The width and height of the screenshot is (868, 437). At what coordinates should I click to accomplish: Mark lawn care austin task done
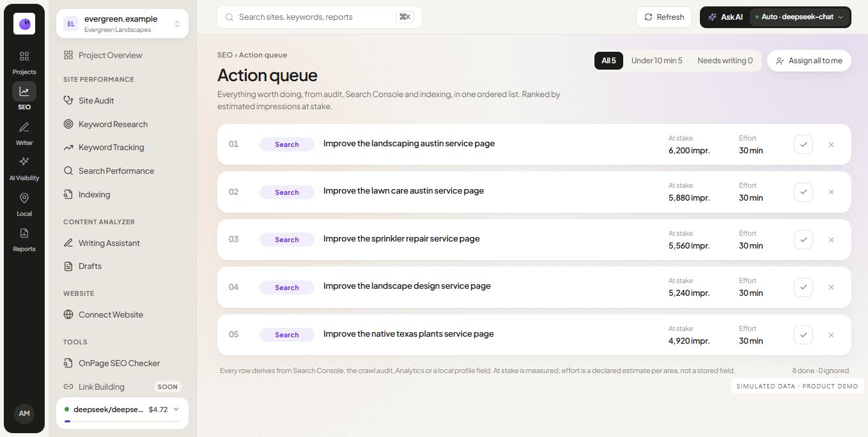803,192
